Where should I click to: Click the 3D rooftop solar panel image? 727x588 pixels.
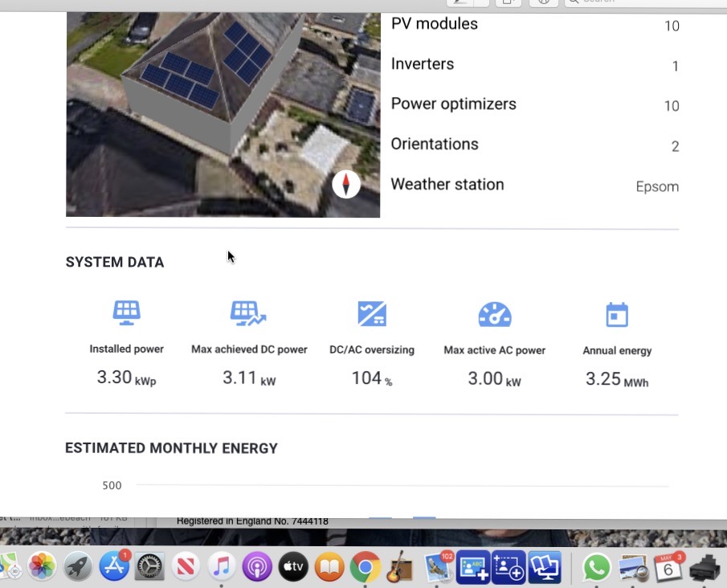tap(223, 115)
